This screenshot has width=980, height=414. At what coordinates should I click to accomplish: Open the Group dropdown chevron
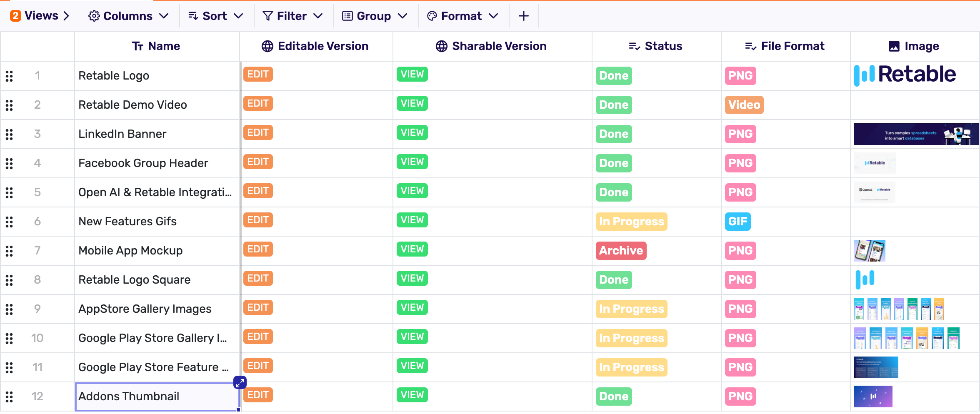coord(403,16)
